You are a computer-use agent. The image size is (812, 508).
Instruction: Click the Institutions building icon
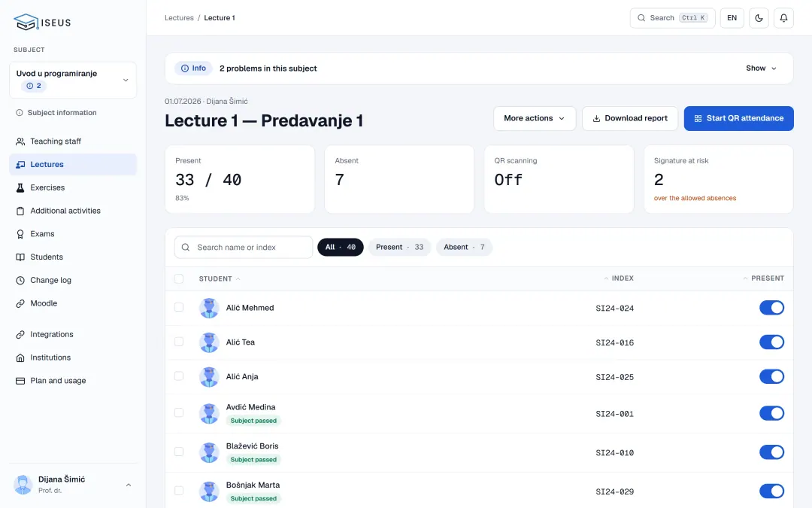tap(20, 357)
